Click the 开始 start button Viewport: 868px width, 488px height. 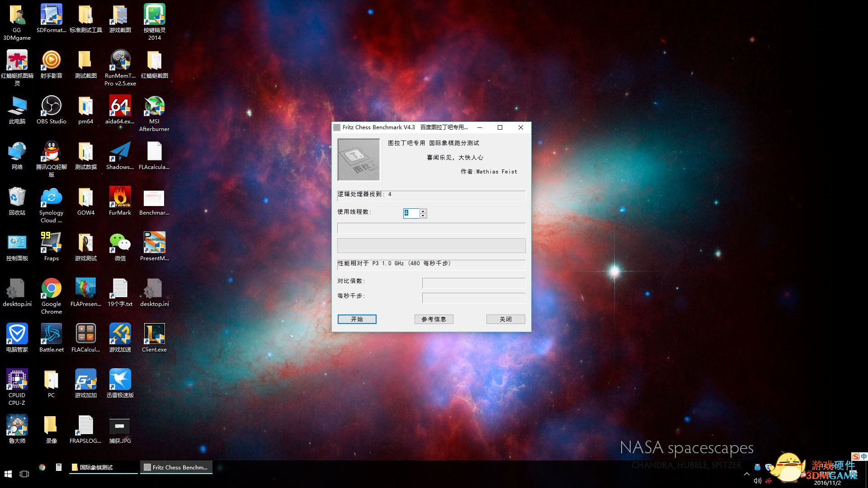[x=357, y=319]
